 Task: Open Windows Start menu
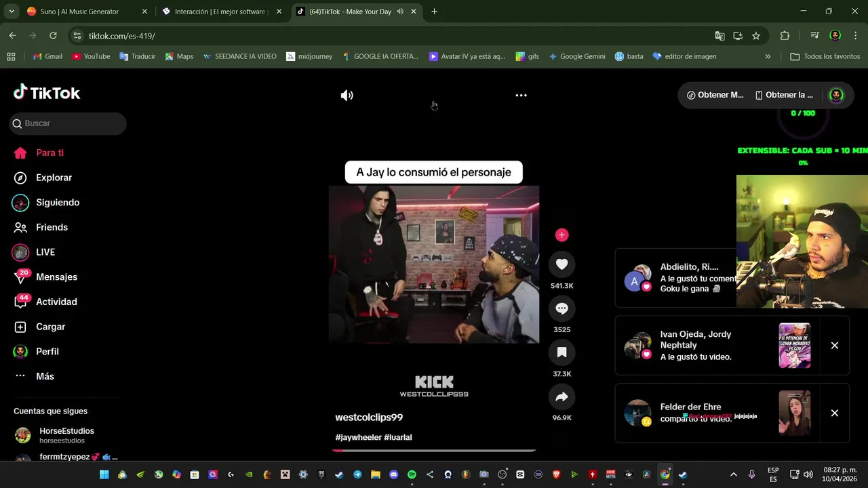point(104,474)
